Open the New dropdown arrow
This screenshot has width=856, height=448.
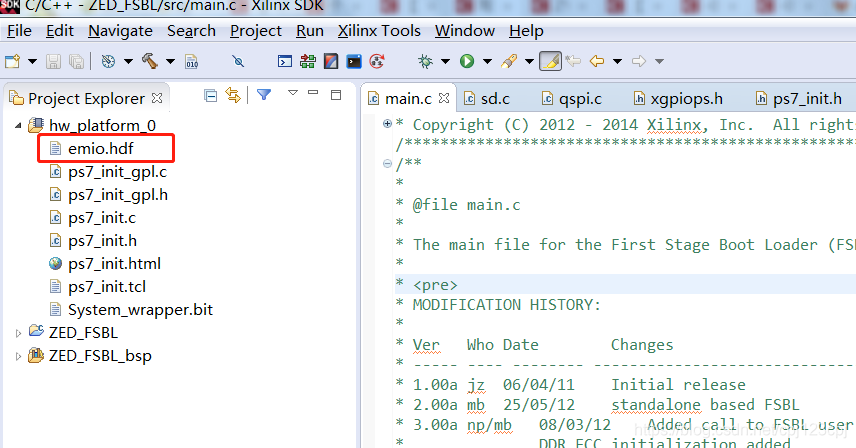[x=32, y=61]
